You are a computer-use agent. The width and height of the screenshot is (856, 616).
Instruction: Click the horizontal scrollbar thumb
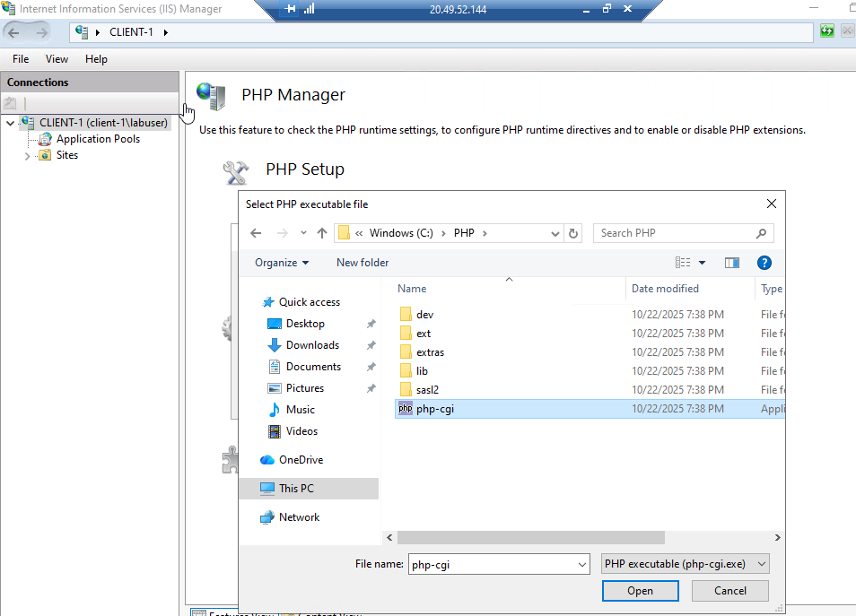pos(530,538)
